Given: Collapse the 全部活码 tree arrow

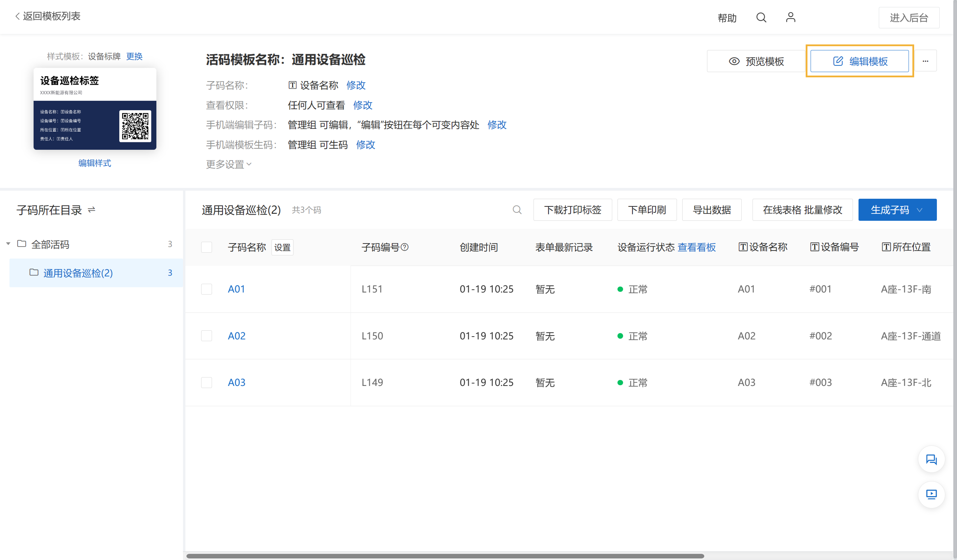Looking at the screenshot, I should pyautogui.click(x=8, y=244).
